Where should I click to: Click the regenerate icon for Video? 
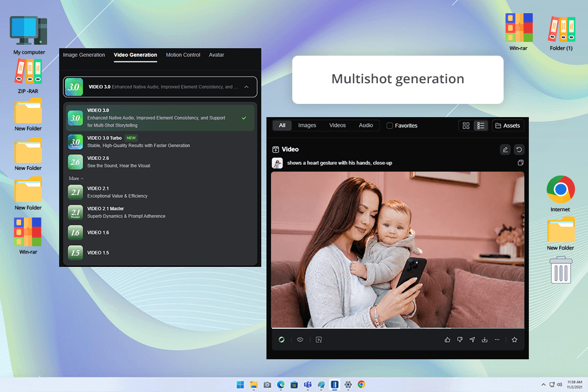click(519, 150)
